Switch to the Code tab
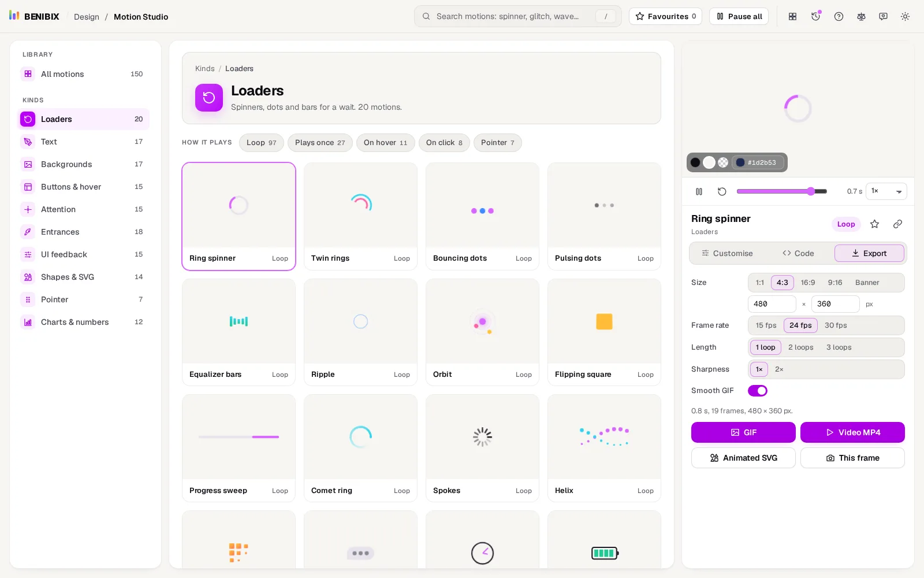This screenshot has width=924, height=578. tap(798, 253)
